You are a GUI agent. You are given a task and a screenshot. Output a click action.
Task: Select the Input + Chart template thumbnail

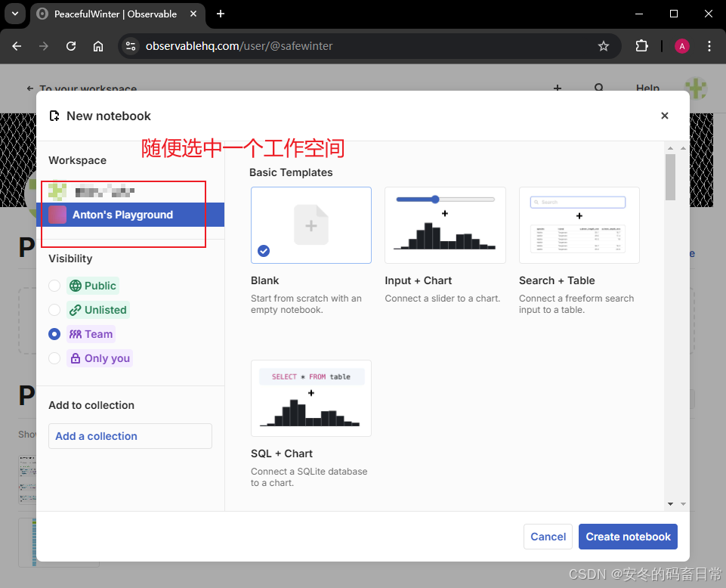pyautogui.click(x=445, y=225)
